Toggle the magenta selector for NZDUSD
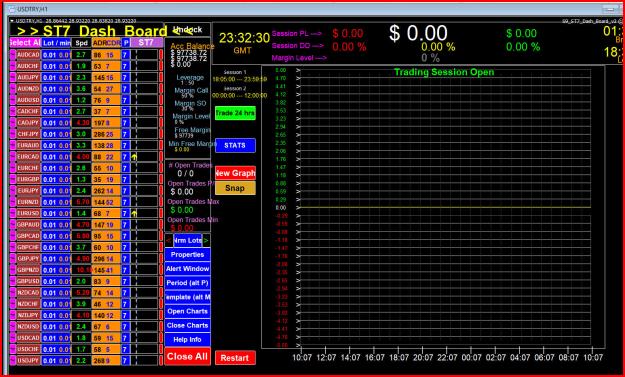Screen dimensions: 625x377 12,327
